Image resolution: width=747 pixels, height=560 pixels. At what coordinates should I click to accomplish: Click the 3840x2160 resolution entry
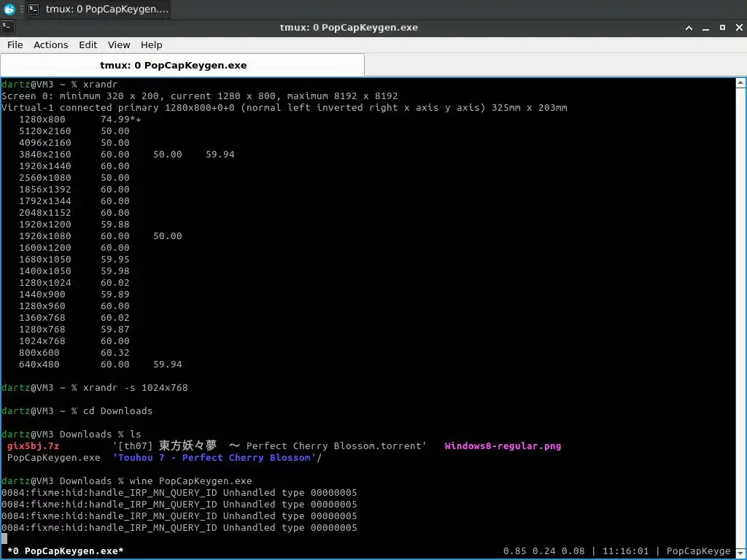44,155
